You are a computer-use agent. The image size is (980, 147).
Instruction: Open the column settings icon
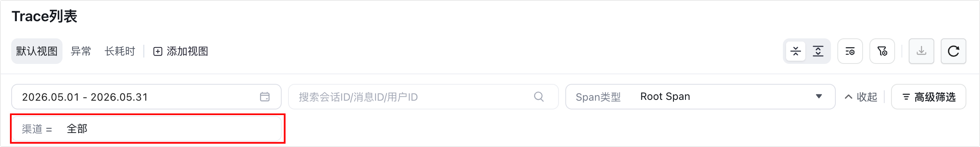pos(850,51)
